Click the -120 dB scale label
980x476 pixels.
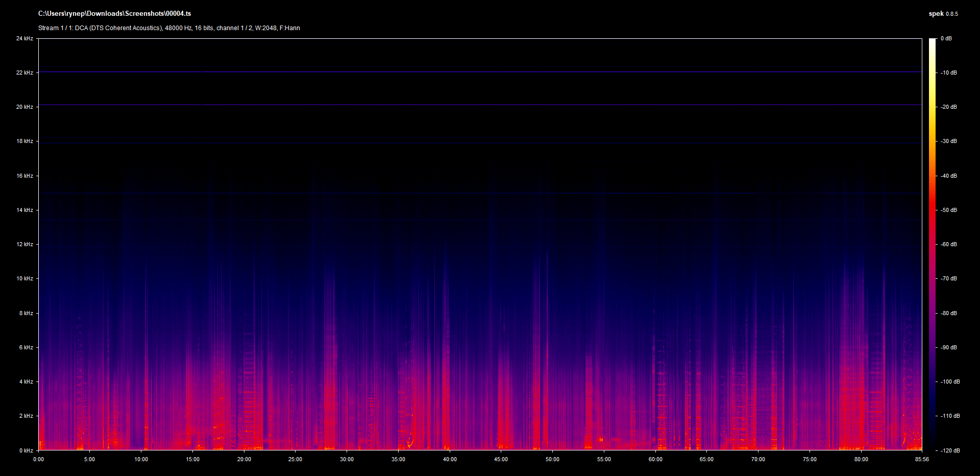pos(950,450)
